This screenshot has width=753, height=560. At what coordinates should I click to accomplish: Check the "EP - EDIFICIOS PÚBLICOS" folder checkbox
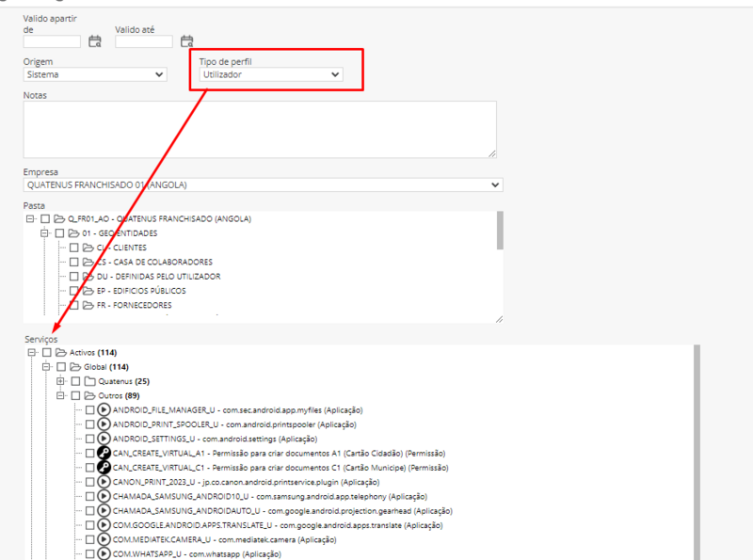click(75, 292)
